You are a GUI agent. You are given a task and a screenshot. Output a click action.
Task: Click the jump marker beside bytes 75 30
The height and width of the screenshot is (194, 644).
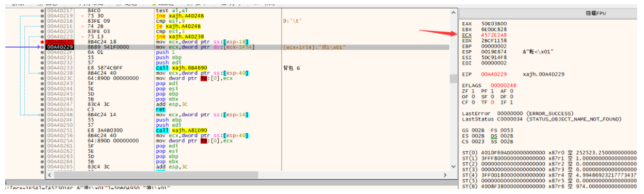click(x=82, y=15)
